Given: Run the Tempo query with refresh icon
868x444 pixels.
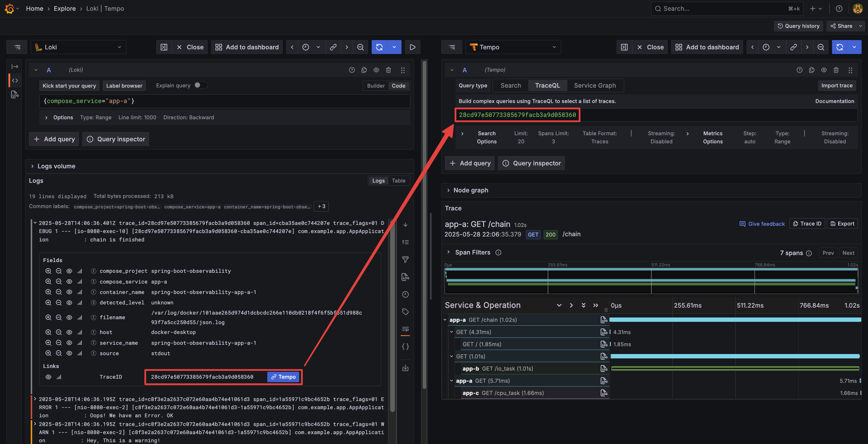Looking at the screenshot, I should coord(840,47).
